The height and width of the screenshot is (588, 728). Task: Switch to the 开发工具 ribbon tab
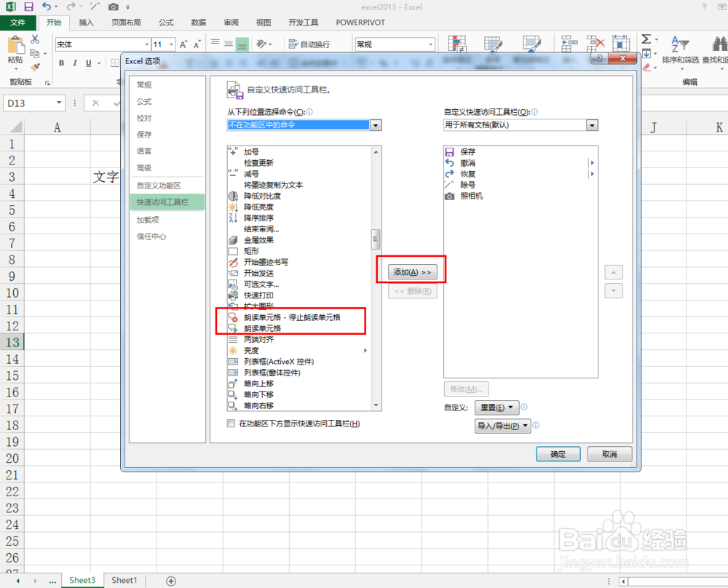303,23
